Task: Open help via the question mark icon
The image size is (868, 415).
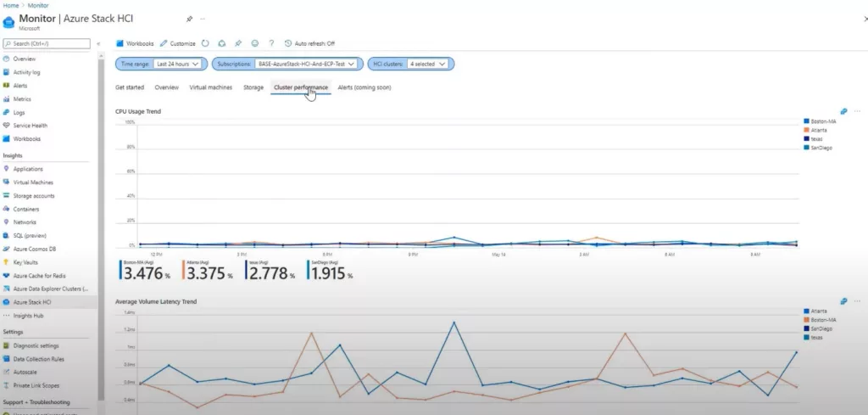Action: [x=271, y=43]
